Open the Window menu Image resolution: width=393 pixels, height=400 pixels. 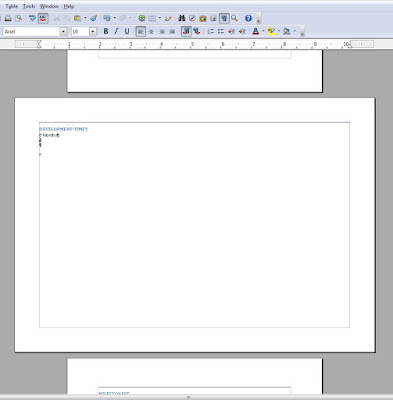49,6
